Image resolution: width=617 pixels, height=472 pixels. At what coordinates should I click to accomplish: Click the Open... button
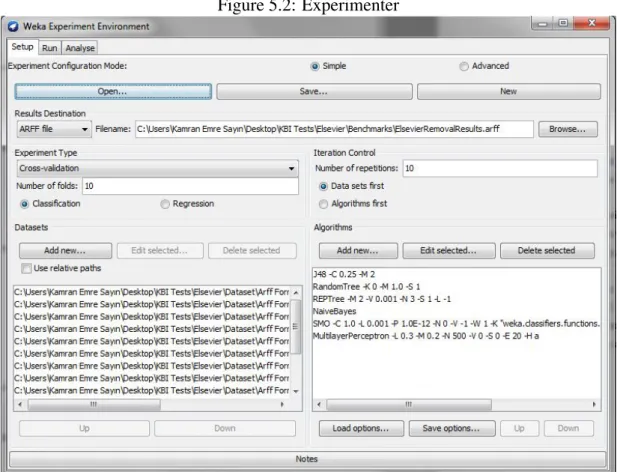(113, 91)
